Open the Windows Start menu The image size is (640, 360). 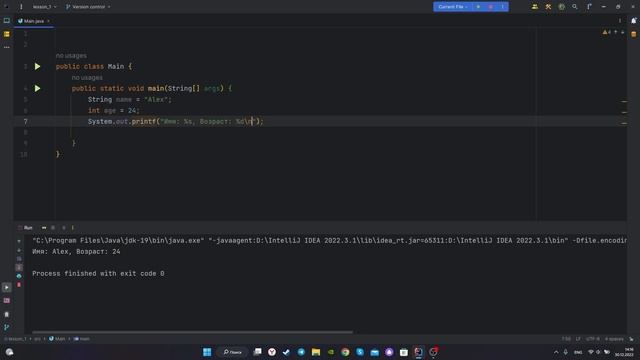207,352
